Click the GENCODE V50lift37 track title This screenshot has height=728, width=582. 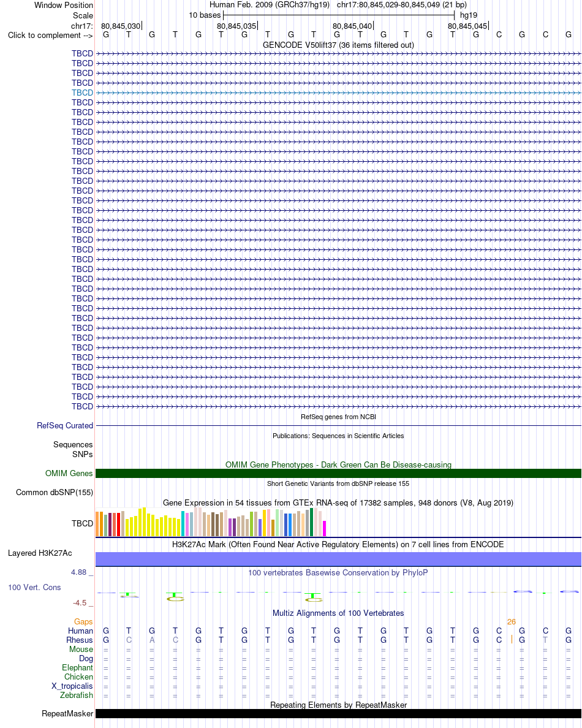[338, 45]
